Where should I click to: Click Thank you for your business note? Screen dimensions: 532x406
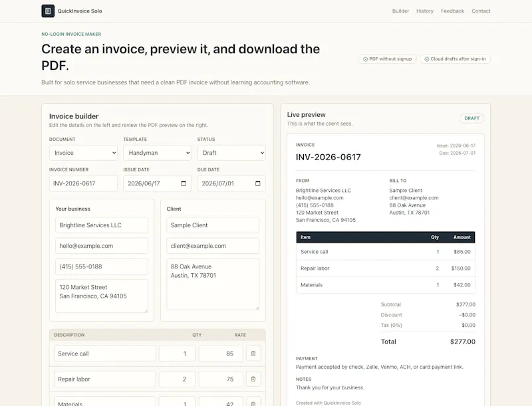tap(330, 387)
